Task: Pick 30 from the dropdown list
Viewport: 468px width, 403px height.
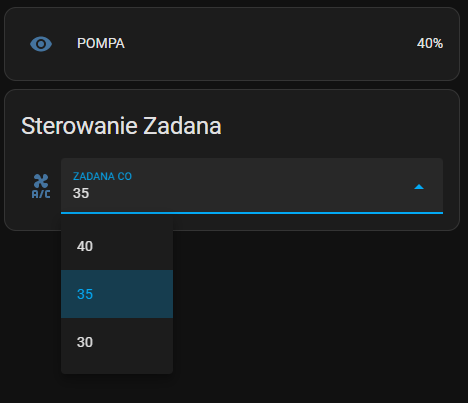Action: (117, 342)
